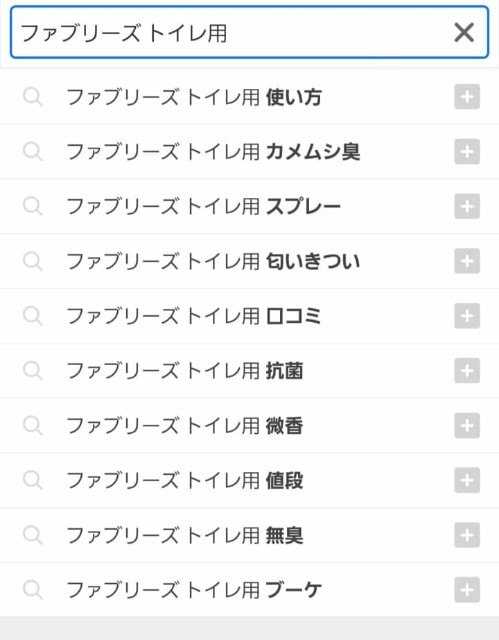Add the 無臭 suggestion with its plus icon
Screen dimensions: 499x640
[467, 535]
